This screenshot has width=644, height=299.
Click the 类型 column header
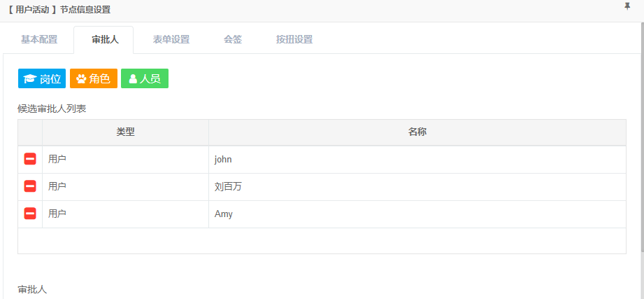coord(125,132)
